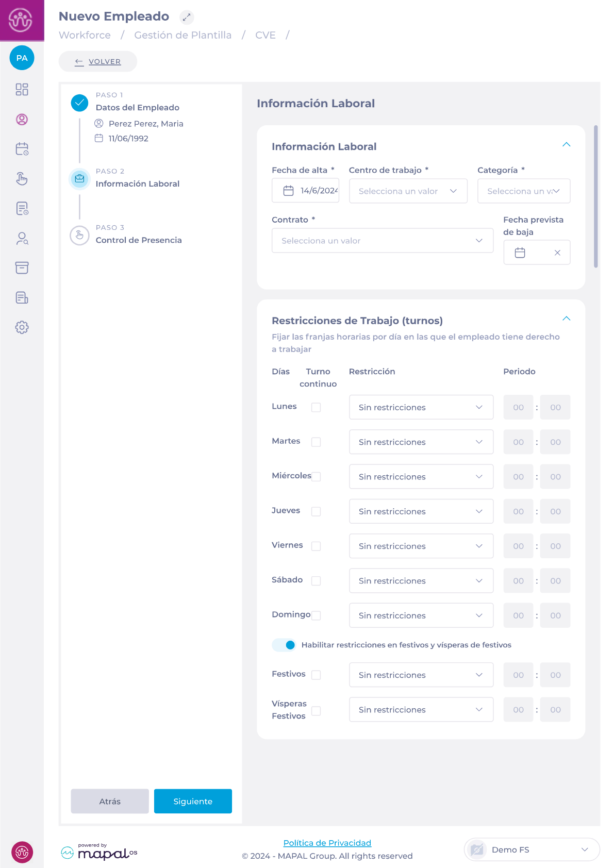This screenshot has height=868, width=614.
Task: Open the settings gear in sidebar
Action: pyautogui.click(x=22, y=327)
